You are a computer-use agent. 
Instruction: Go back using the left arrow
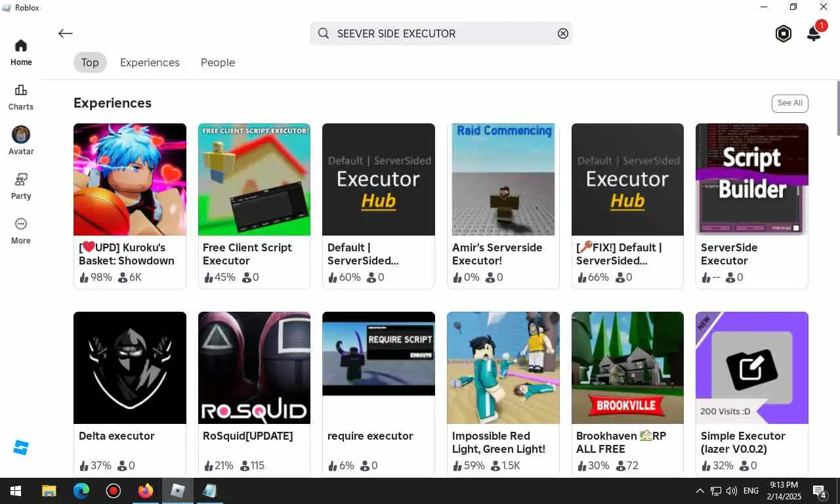[65, 33]
